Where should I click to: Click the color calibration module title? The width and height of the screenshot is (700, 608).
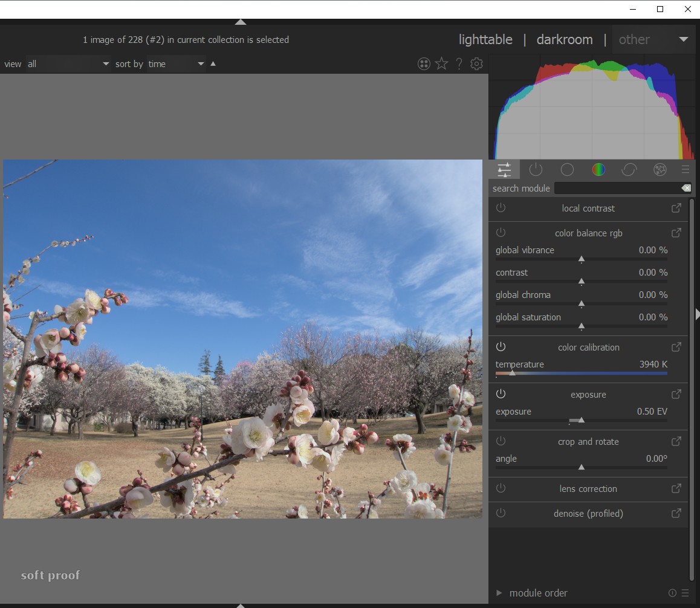(588, 348)
